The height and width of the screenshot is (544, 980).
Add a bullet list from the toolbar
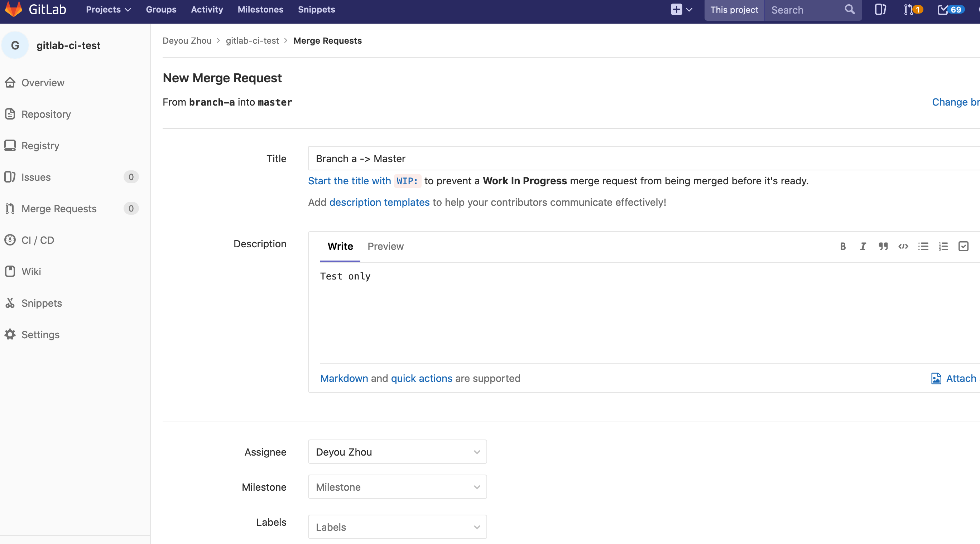(x=923, y=246)
